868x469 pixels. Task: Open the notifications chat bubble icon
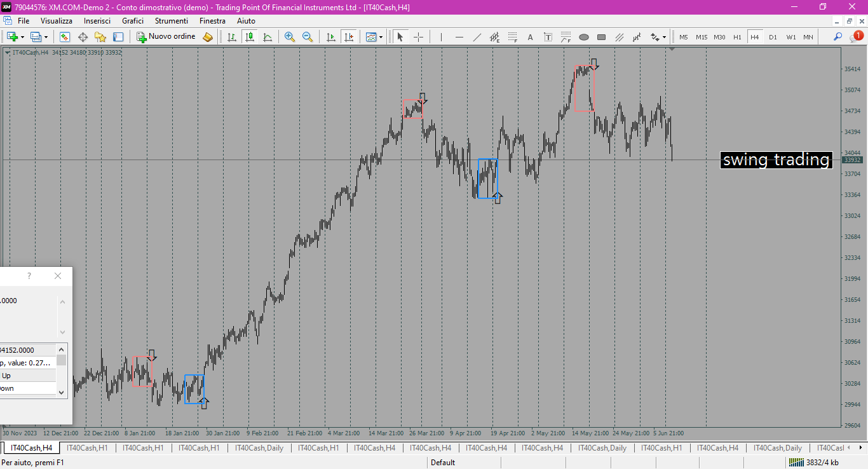pyautogui.click(x=855, y=37)
